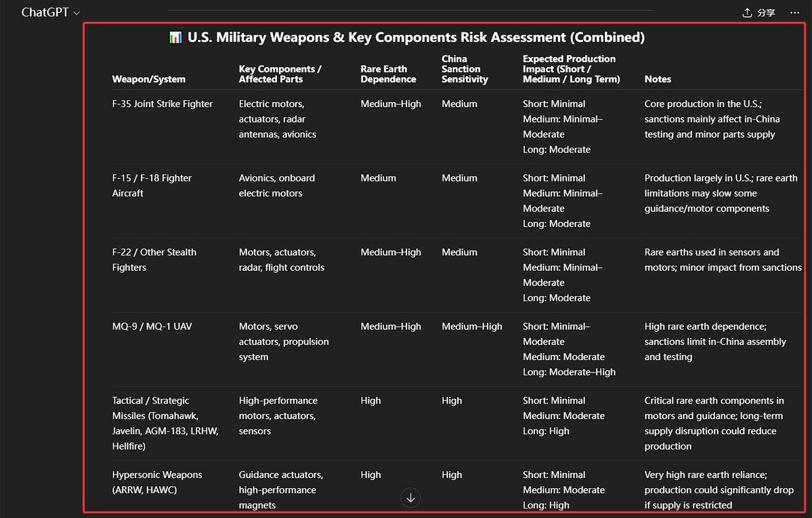Viewport: 812px width, 518px height.
Task: Click 'Avionics, onboard electric motors' cell
Action: [276, 186]
